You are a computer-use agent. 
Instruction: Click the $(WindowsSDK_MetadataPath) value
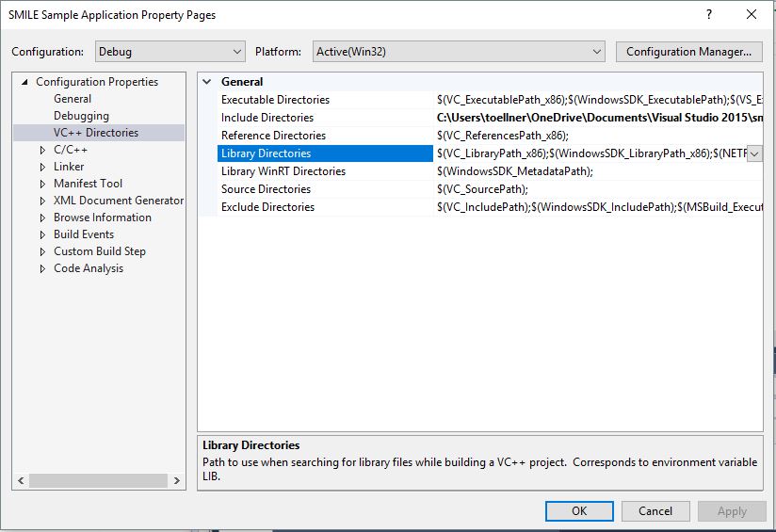(x=515, y=171)
